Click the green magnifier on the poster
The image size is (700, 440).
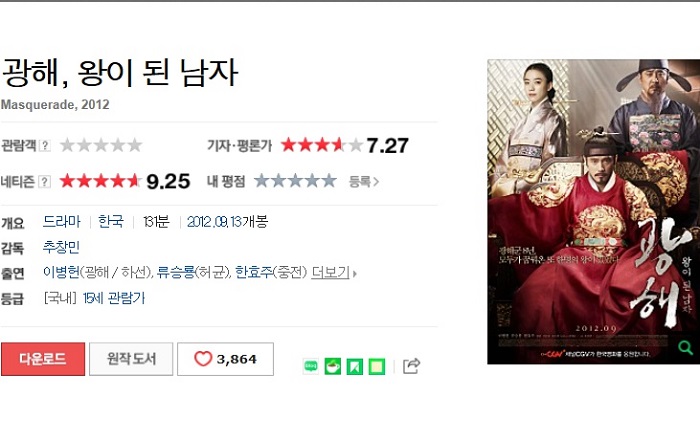click(x=685, y=347)
